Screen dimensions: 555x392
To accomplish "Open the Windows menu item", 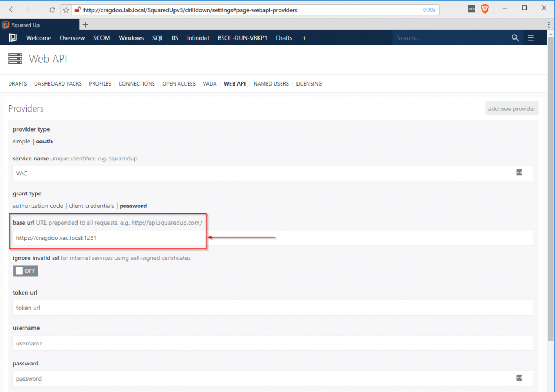I will pos(131,38).
